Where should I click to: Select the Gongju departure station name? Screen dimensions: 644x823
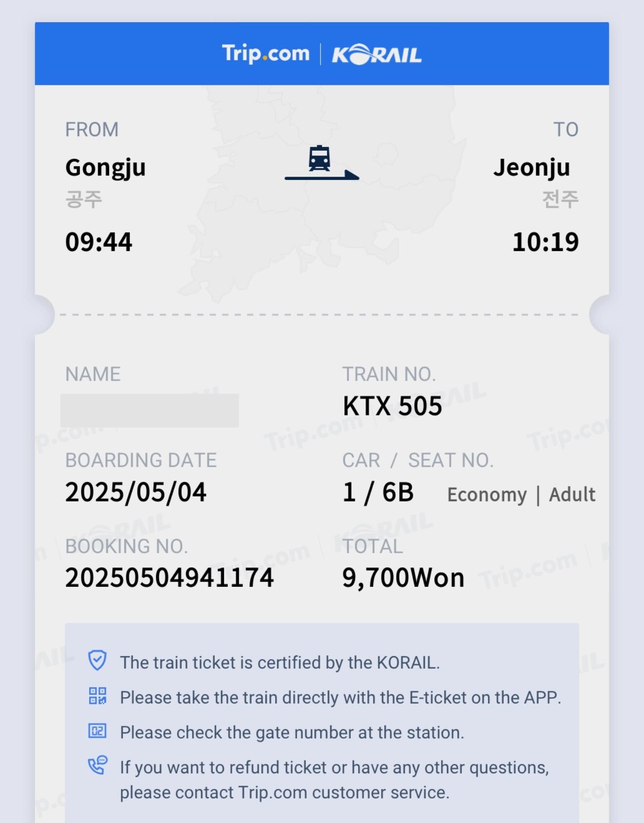(105, 168)
